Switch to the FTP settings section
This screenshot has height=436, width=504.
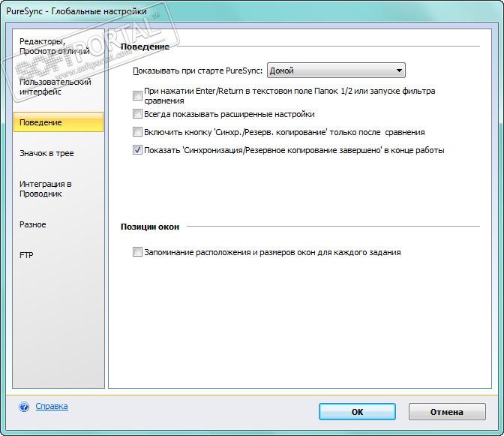[x=26, y=255]
